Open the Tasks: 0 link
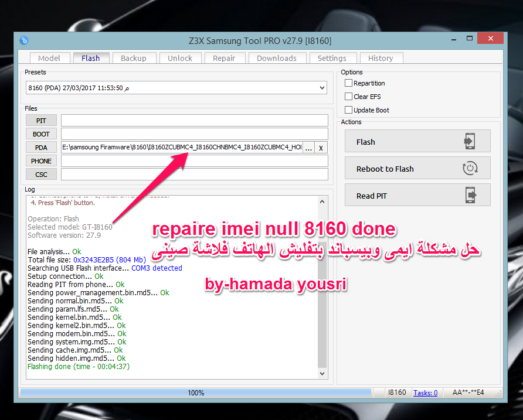The image size is (523, 420). 425,393
